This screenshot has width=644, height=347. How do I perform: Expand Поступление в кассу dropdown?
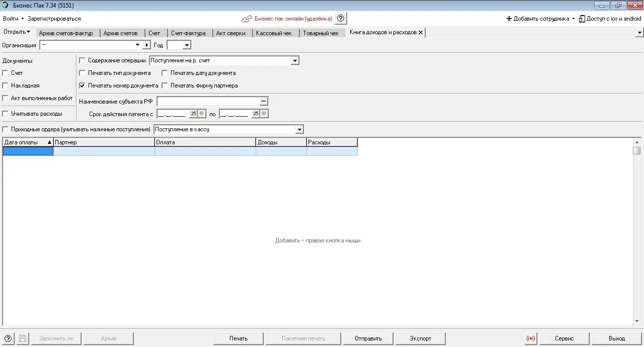(x=299, y=129)
